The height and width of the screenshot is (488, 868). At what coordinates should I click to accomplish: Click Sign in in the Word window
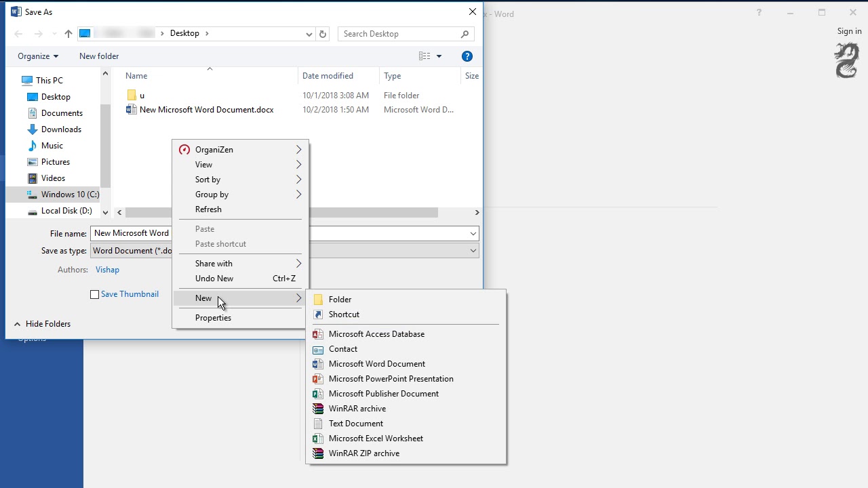click(x=849, y=31)
